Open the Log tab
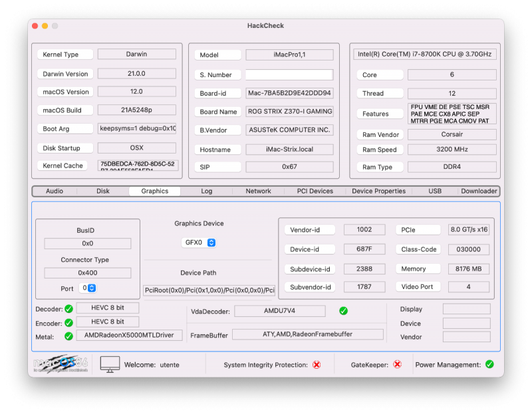Viewport: 532px width, 414px height. pyautogui.click(x=207, y=191)
